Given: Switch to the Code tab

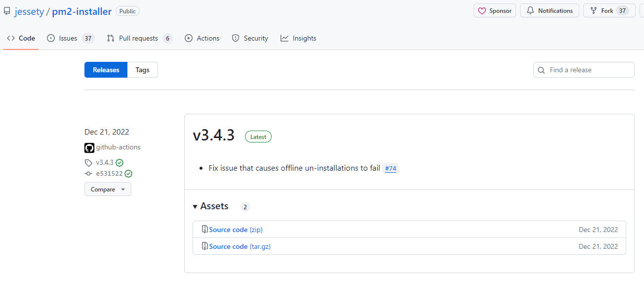Looking at the screenshot, I should pos(21,38).
